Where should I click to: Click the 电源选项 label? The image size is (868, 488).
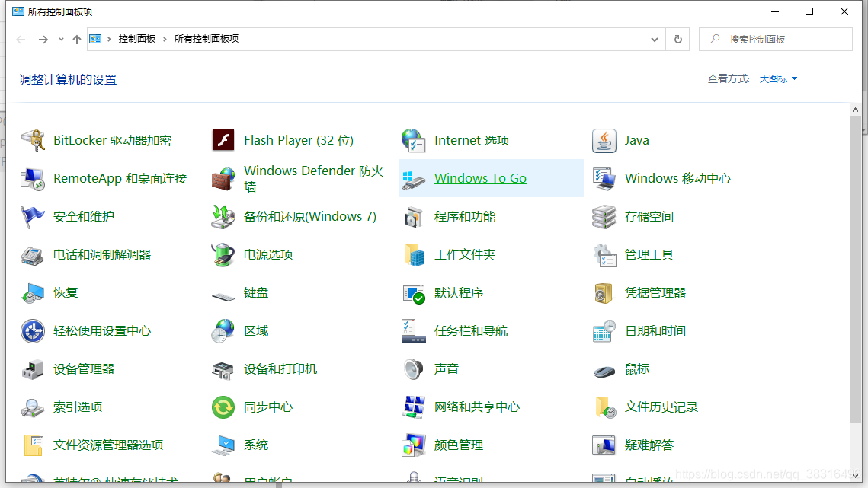click(x=268, y=255)
